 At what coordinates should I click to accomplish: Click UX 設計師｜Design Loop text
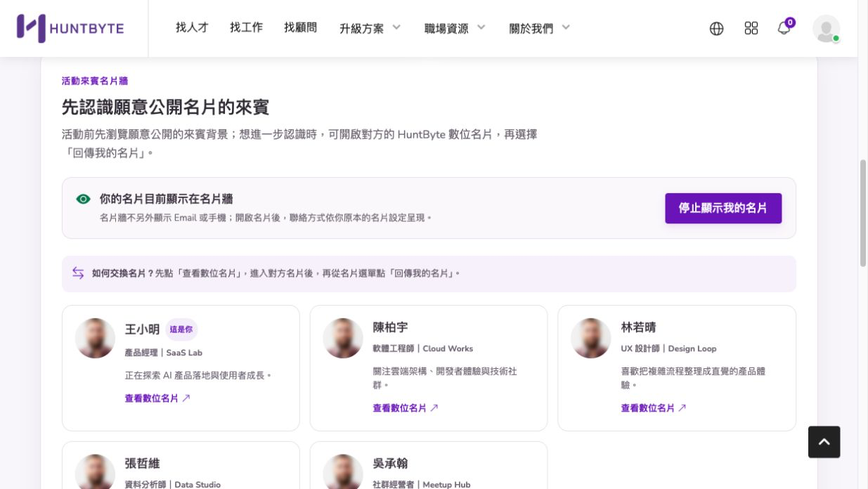[669, 348]
